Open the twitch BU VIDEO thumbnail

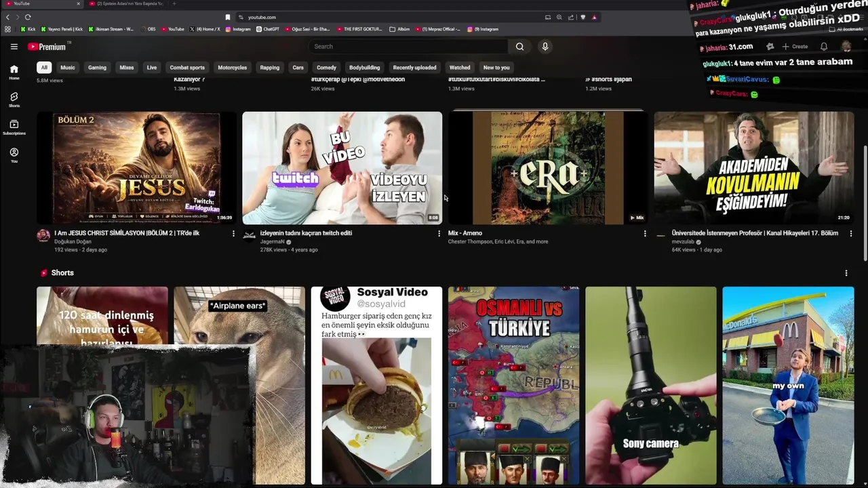pyautogui.click(x=342, y=168)
